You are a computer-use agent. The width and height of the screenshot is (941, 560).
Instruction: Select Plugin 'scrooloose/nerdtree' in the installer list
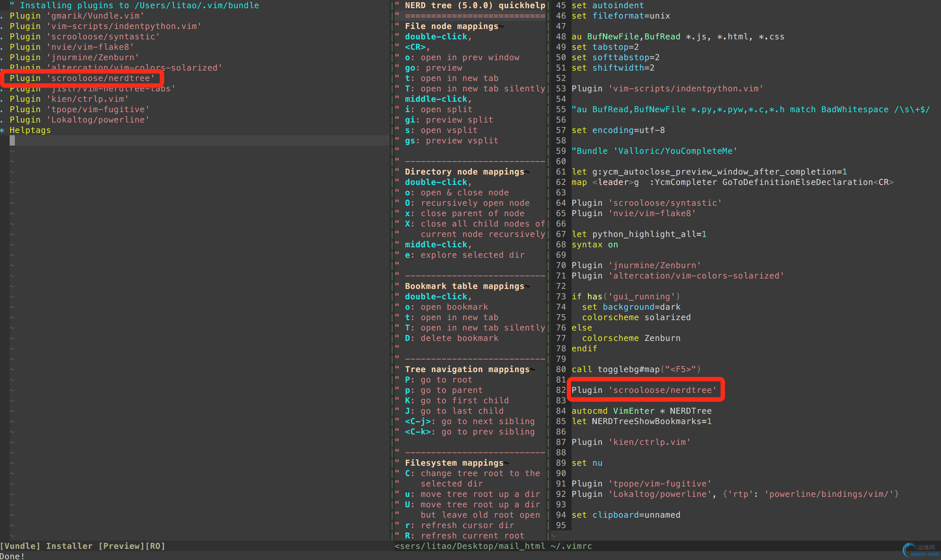[x=82, y=78]
